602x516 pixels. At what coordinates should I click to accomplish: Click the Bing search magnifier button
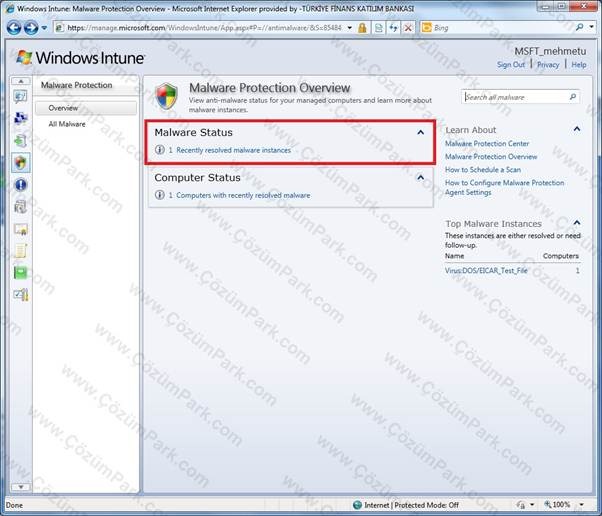579,27
